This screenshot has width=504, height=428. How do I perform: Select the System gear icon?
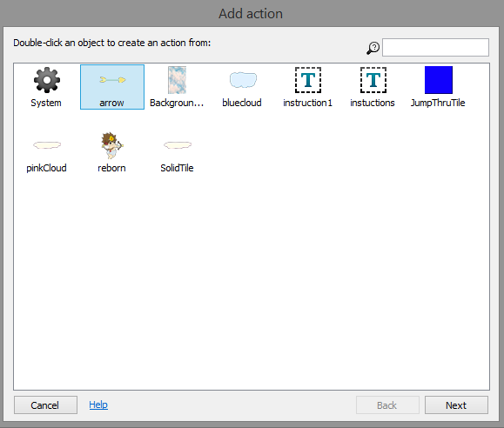(47, 80)
